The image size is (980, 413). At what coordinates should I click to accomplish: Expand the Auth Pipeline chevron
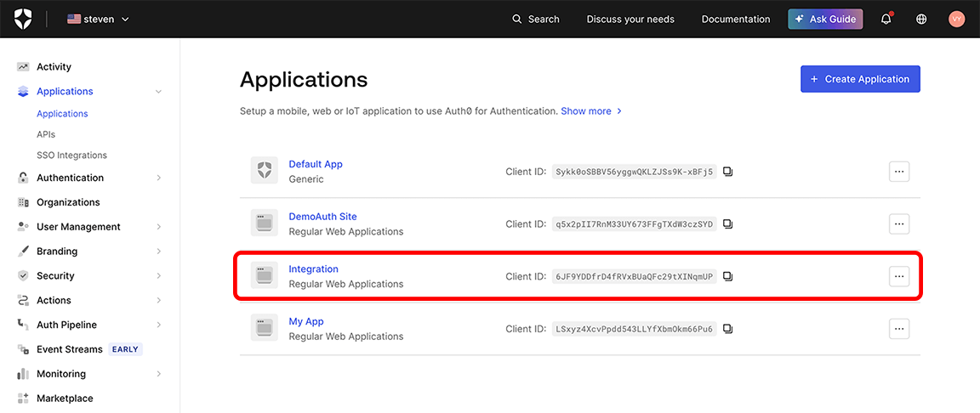159,325
